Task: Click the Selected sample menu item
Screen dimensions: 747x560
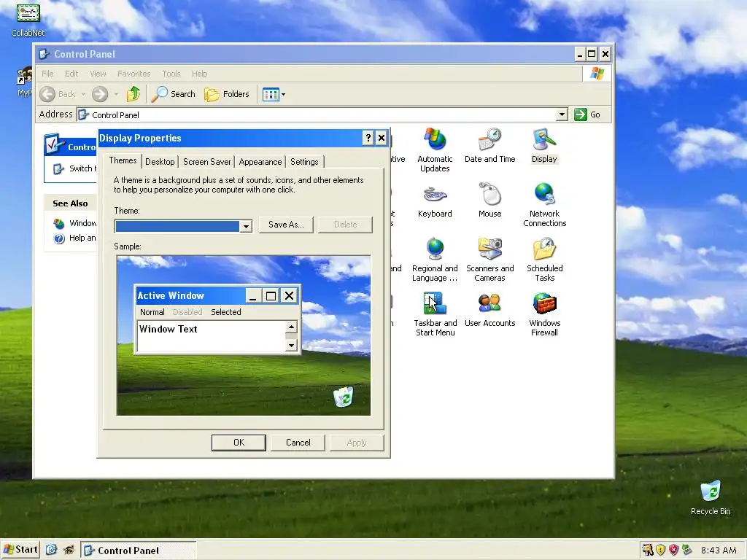Action: click(226, 312)
